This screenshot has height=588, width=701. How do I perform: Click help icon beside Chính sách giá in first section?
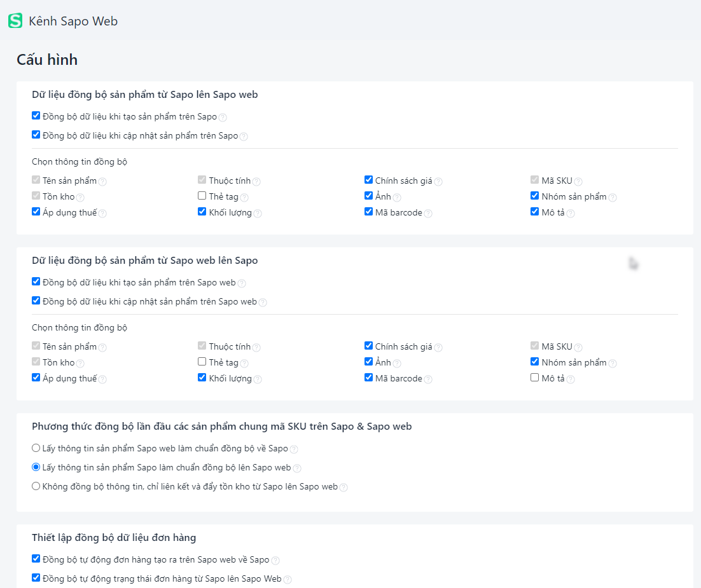pyautogui.click(x=438, y=182)
